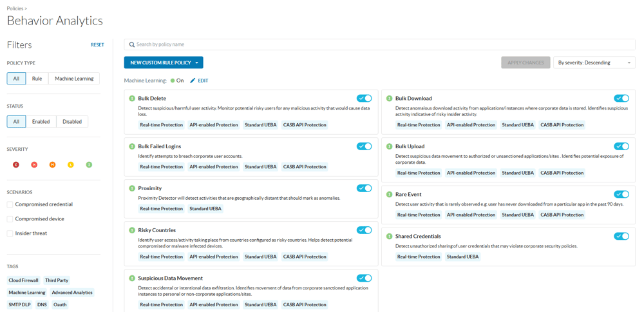Turn off the Proximity policy switch
644x312 pixels.
coord(364,188)
